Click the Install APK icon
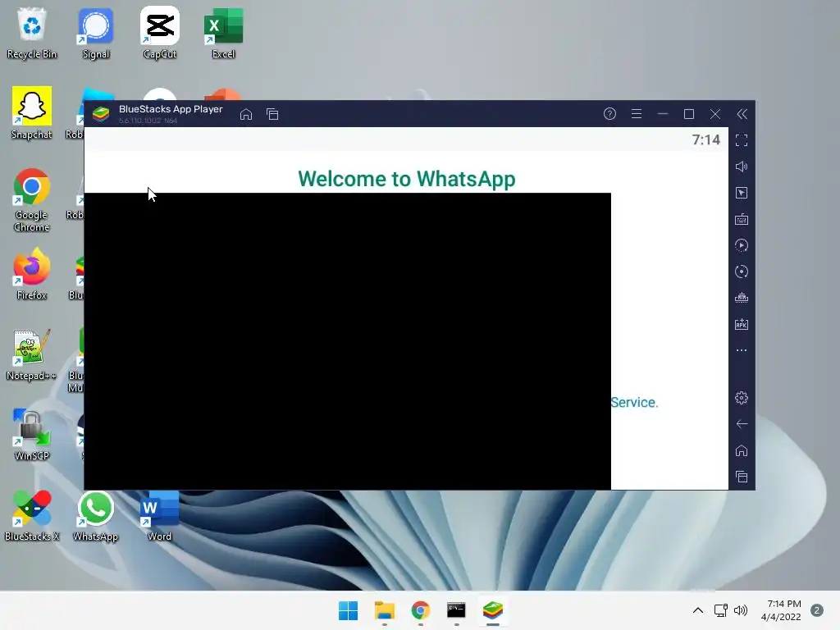The width and height of the screenshot is (840, 630). [x=742, y=324]
